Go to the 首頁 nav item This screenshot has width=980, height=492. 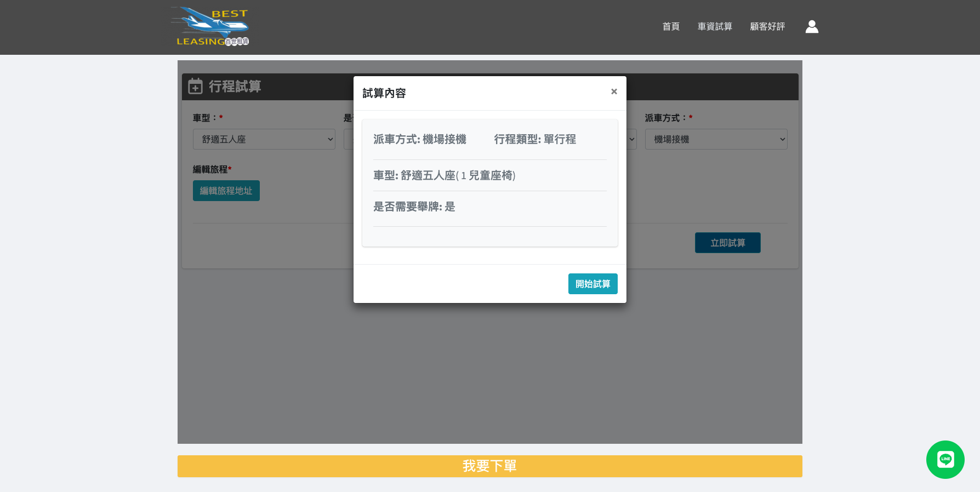click(x=671, y=27)
